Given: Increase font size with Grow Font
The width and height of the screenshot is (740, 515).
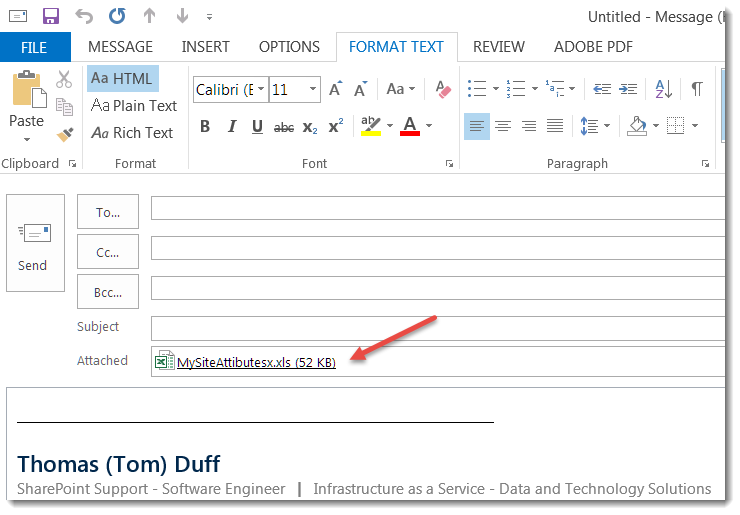Looking at the screenshot, I should coord(336,89).
